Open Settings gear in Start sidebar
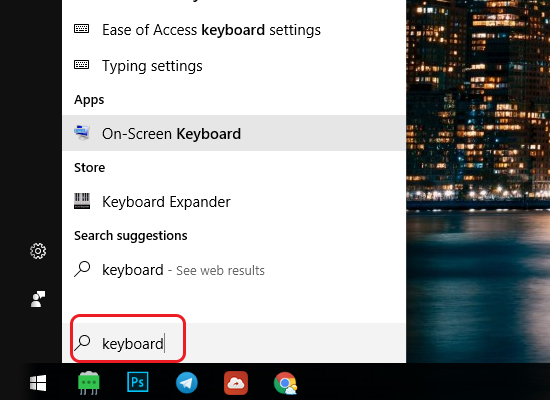 click(38, 251)
